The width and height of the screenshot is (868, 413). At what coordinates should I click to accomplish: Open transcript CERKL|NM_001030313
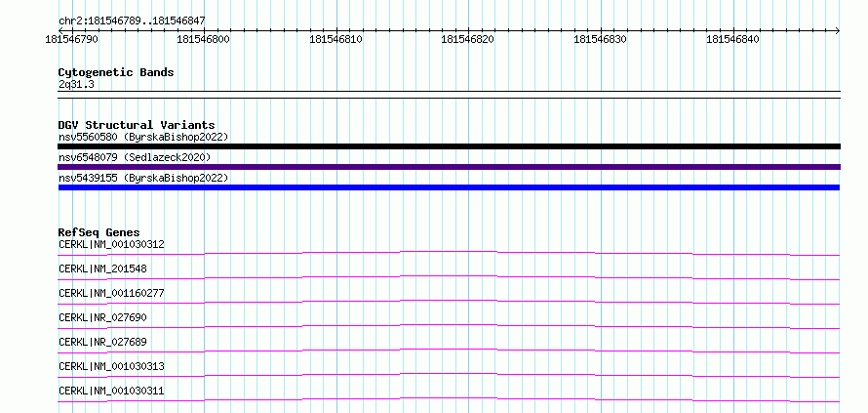(x=111, y=366)
